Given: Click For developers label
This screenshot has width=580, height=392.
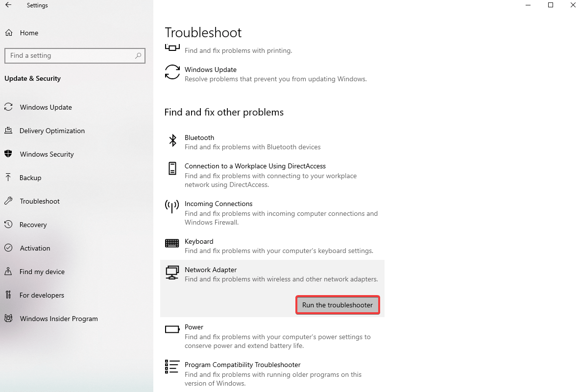Looking at the screenshot, I should coord(42,295).
